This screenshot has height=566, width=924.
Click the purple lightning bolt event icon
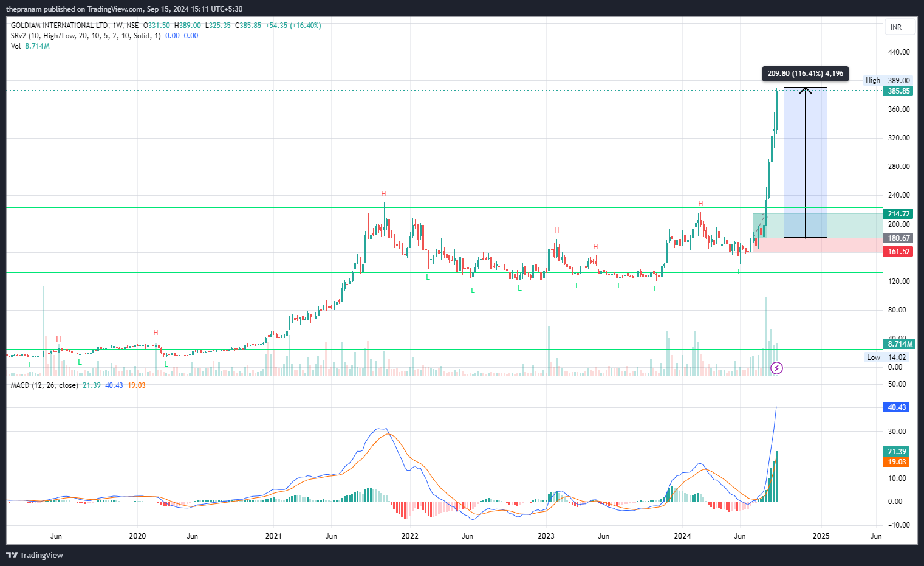pos(776,368)
